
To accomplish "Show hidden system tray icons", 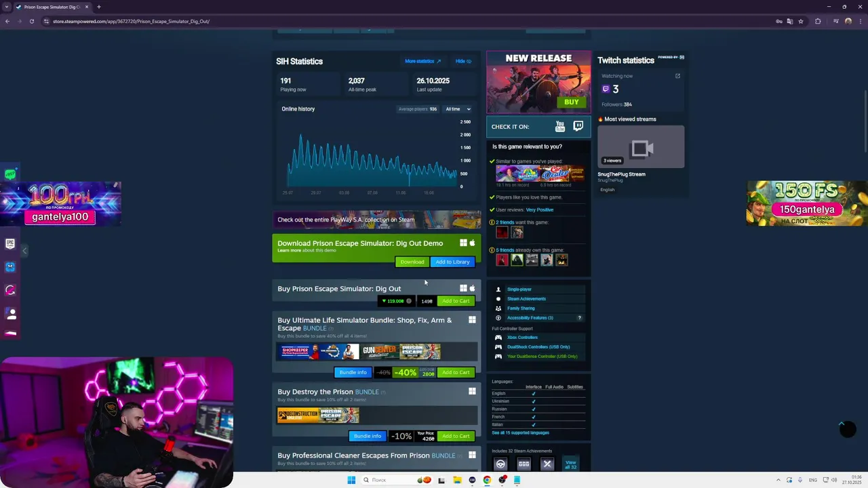I will tap(778, 480).
